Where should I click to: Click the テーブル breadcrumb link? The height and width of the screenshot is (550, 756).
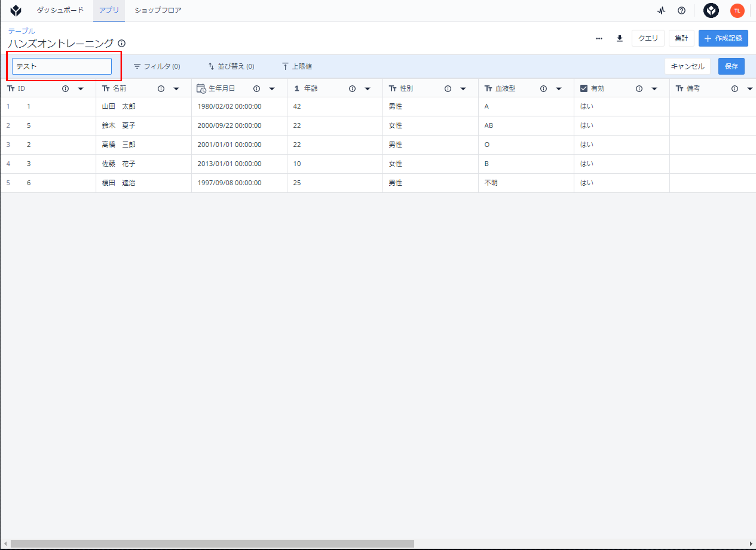tap(22, 31)
